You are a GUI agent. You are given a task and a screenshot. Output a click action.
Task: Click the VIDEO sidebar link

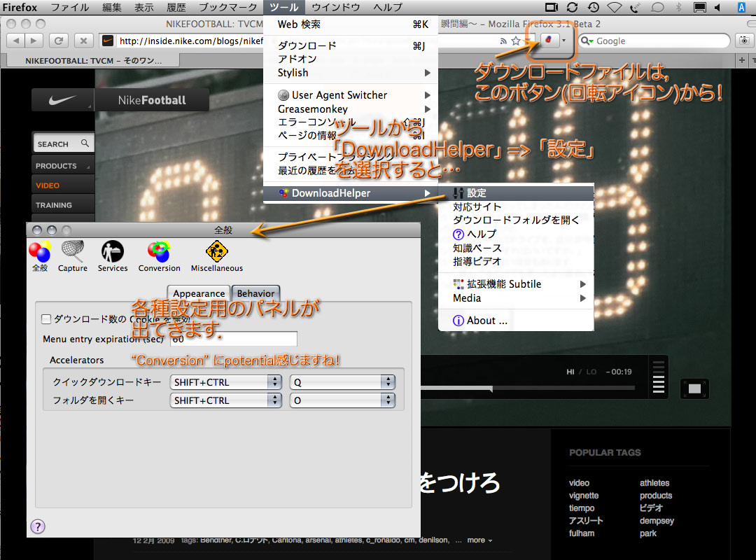click(63, 185)
